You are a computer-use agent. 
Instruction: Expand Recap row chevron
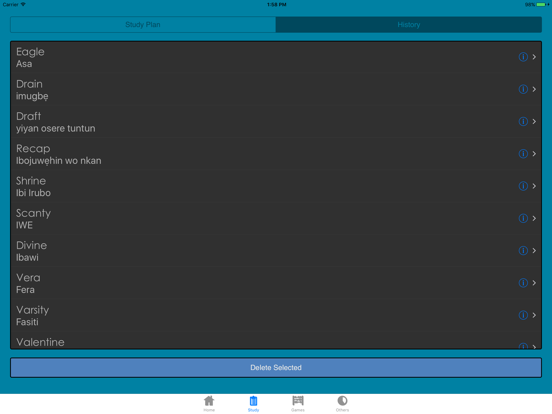534,154
